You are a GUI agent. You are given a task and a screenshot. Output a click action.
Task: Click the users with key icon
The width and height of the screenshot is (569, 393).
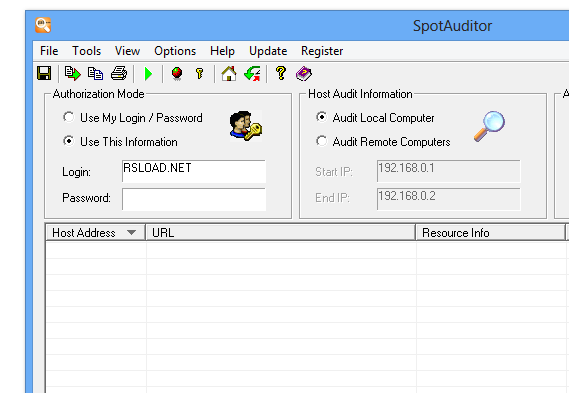[x=246, y=126]
